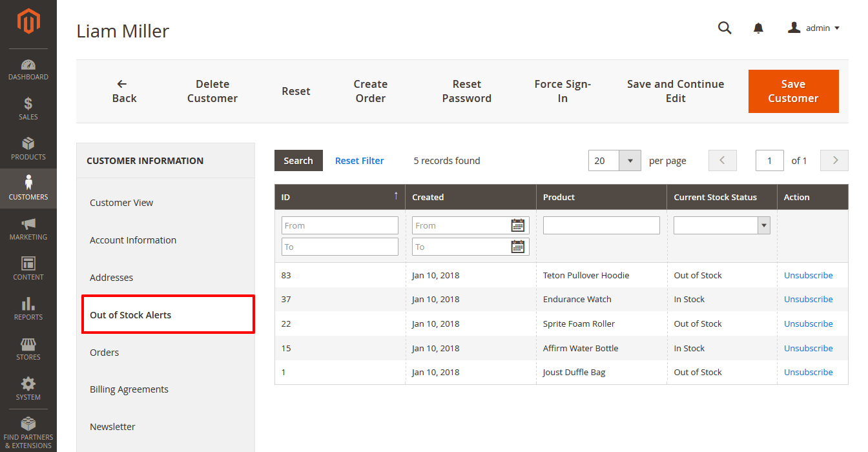Screen dimensions: 868x452
Task: Unsubscribe from the Endurance Watch alert
Action: click(808, 299)
